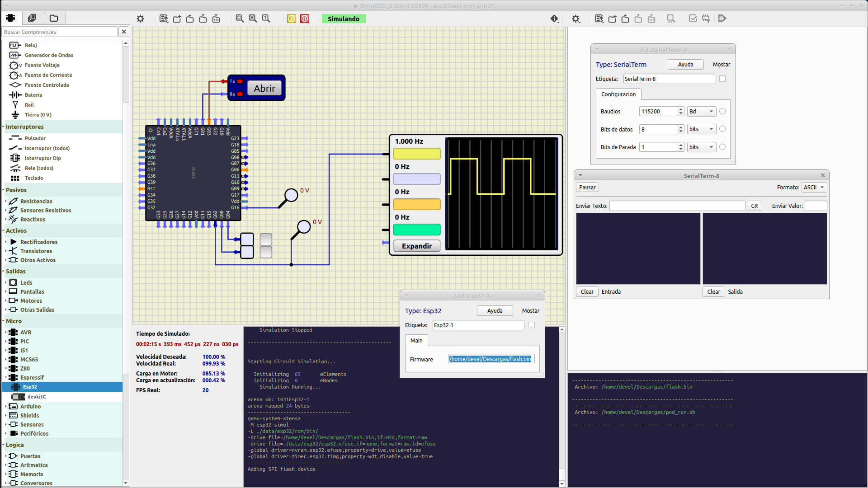The width and height of the screenshot is (868, 488).
Task: Open the Bd units dropdown for Baudios
Action: (x=701, y=111)
